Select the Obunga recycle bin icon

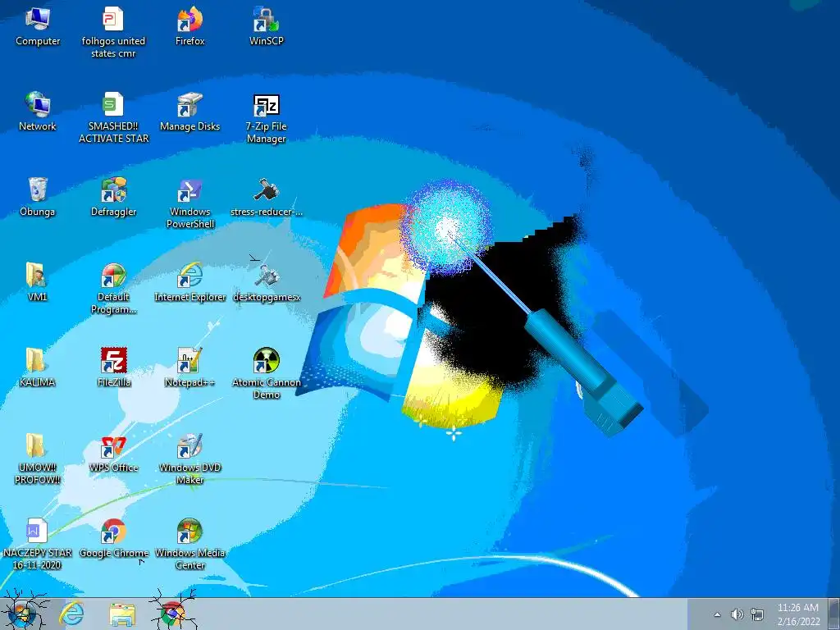point(38,197)
